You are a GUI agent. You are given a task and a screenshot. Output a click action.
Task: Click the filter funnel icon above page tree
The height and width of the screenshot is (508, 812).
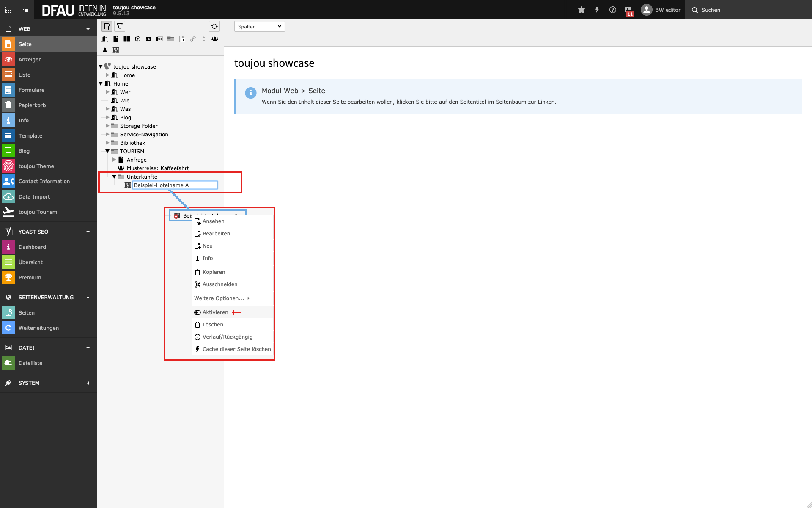click(120, 26)
